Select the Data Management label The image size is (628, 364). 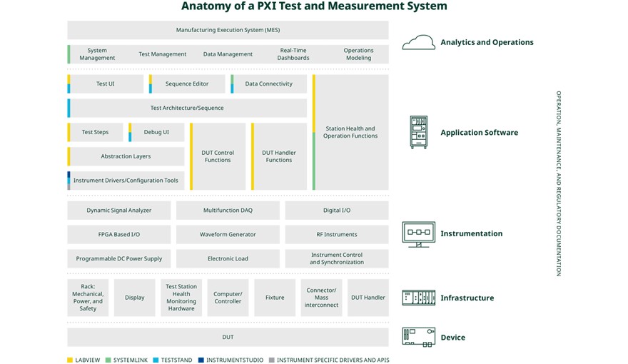click(x=228, y=54)
